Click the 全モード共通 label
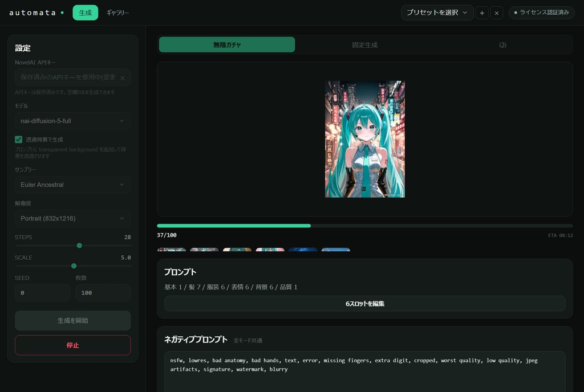Viewport: 584px width, 392px height. pyautogui.click(x=248, y=340)
